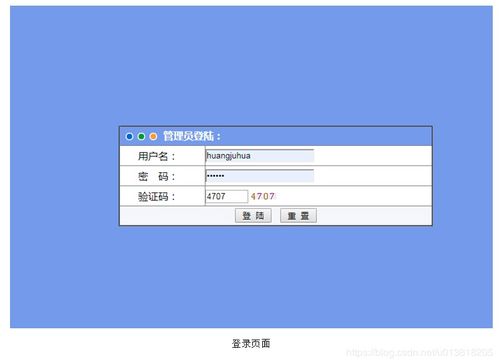Submit the form with the 登陆 button

point(253,216)
